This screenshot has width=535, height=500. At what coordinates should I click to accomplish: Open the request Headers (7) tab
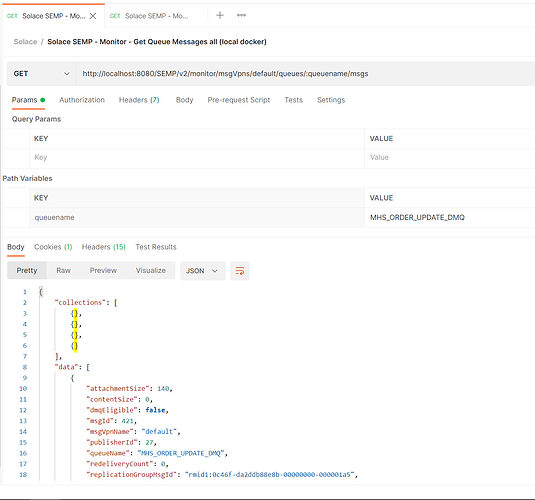[139, 100]
